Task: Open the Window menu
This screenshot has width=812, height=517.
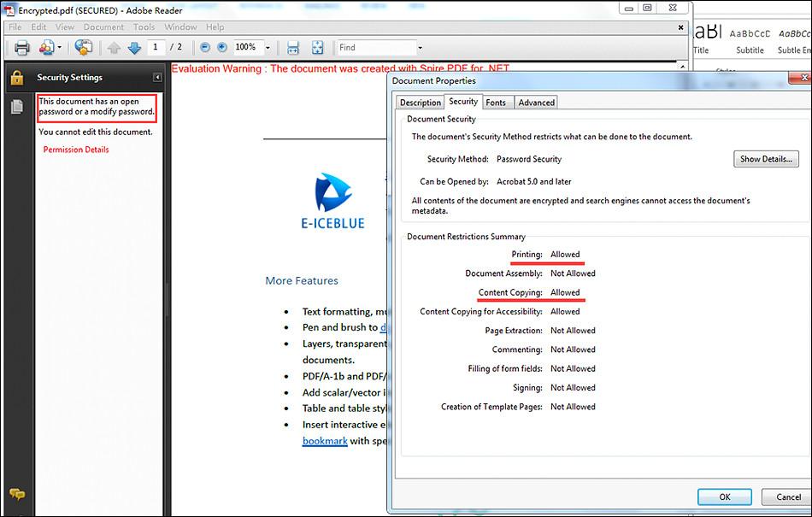Action: click(180, 26)
